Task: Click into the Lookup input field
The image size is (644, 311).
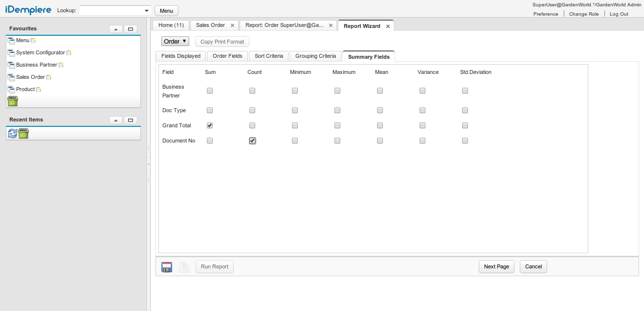Action: click(111, 11)
